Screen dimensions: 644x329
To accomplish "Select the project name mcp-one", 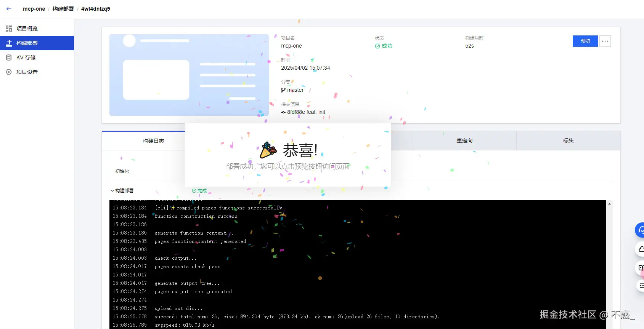I will coord(291,46).
